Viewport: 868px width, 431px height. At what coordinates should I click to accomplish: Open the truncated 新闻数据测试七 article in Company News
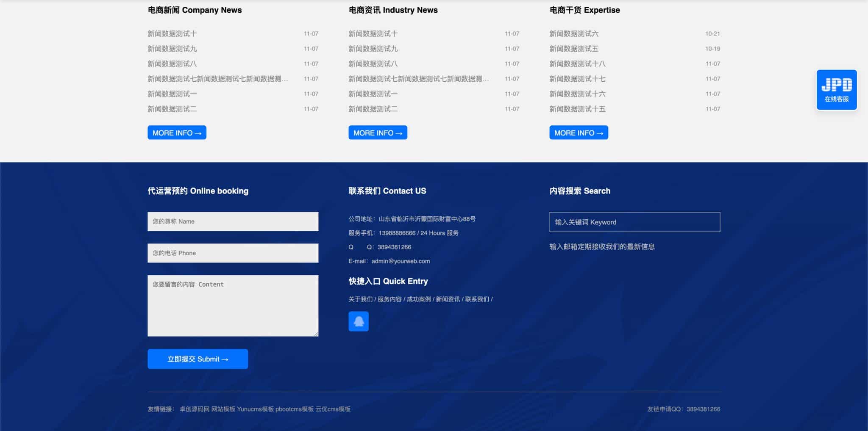coord(218,79)
